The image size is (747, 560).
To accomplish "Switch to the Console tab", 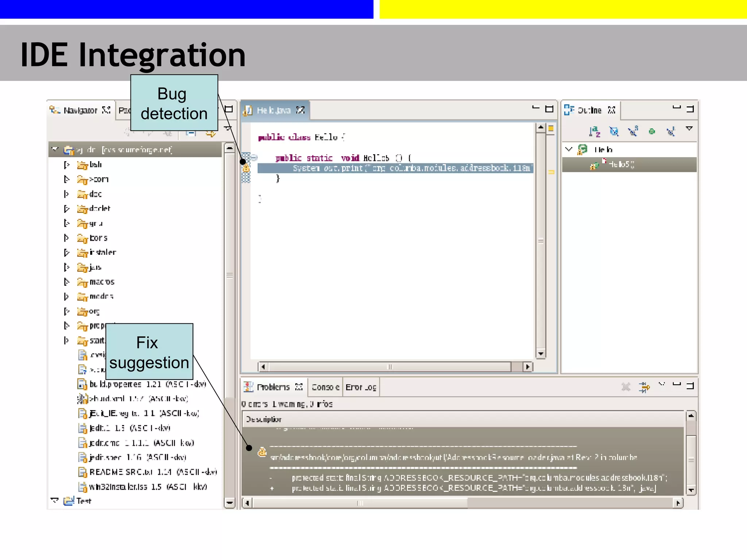I will point(325,387).
